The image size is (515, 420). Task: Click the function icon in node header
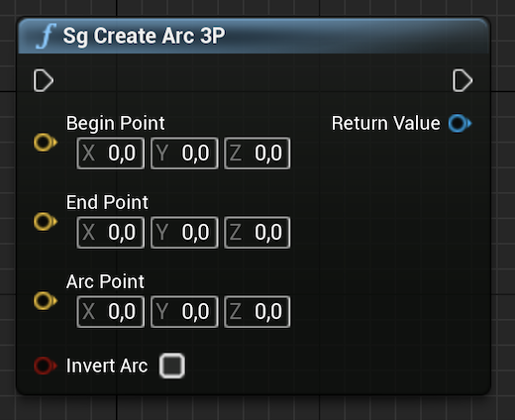pos(47,37)
